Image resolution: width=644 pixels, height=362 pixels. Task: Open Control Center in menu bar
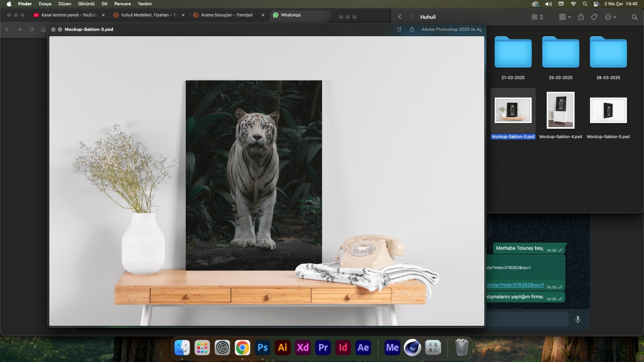click(x=597, y=4)
